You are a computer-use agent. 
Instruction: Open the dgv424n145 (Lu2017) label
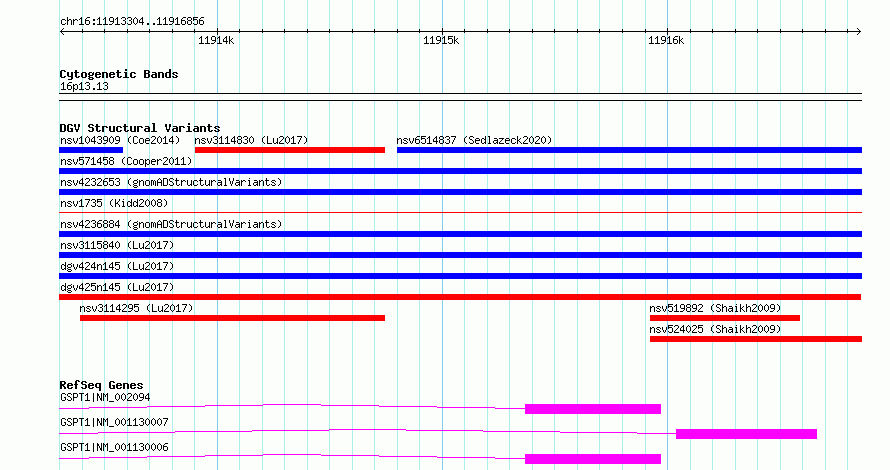tap(117, 266)
